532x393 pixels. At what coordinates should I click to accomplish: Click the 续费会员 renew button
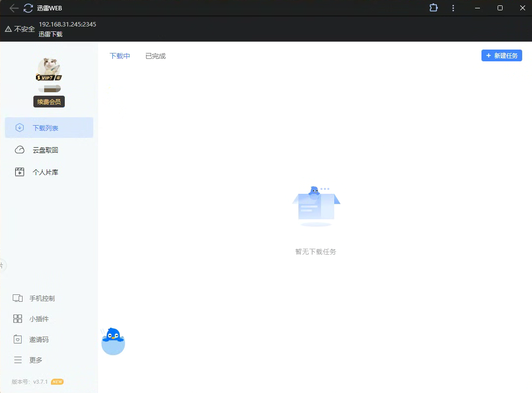(49, 102)
